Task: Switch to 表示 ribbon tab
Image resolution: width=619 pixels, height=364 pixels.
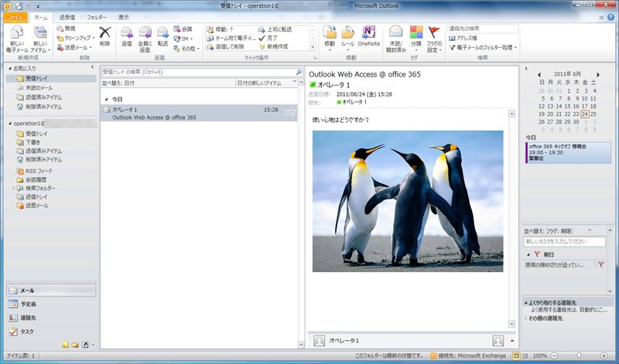Action: tap(124, 17)
